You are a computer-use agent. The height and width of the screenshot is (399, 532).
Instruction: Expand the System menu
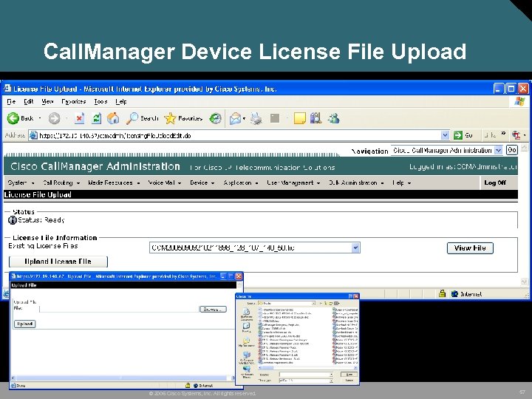tap(21, 183)
